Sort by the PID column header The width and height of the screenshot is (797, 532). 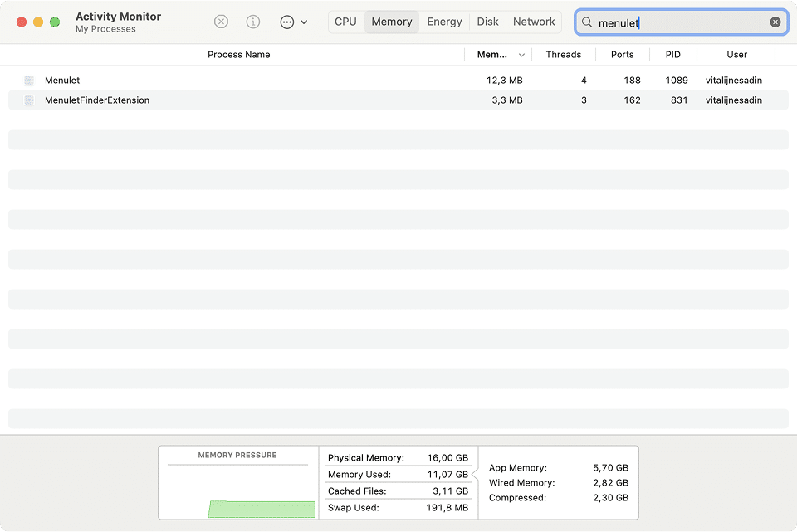(673, 55)
